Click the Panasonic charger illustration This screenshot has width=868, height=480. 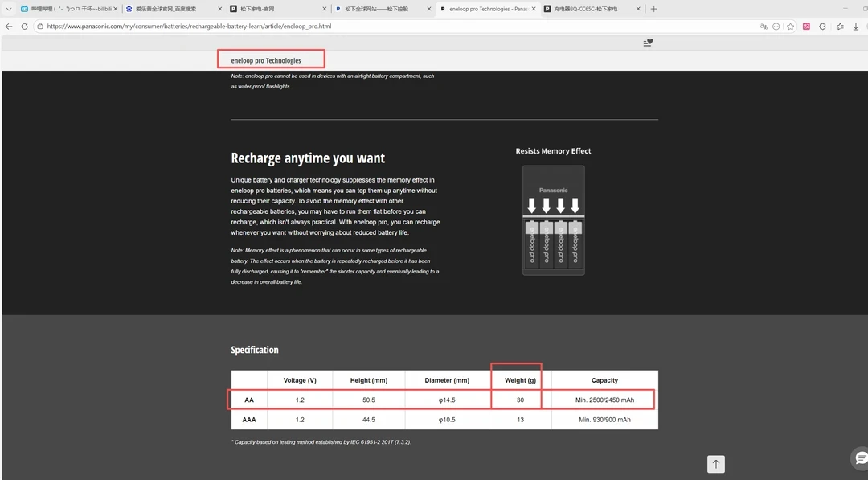[x=554, y=220]
